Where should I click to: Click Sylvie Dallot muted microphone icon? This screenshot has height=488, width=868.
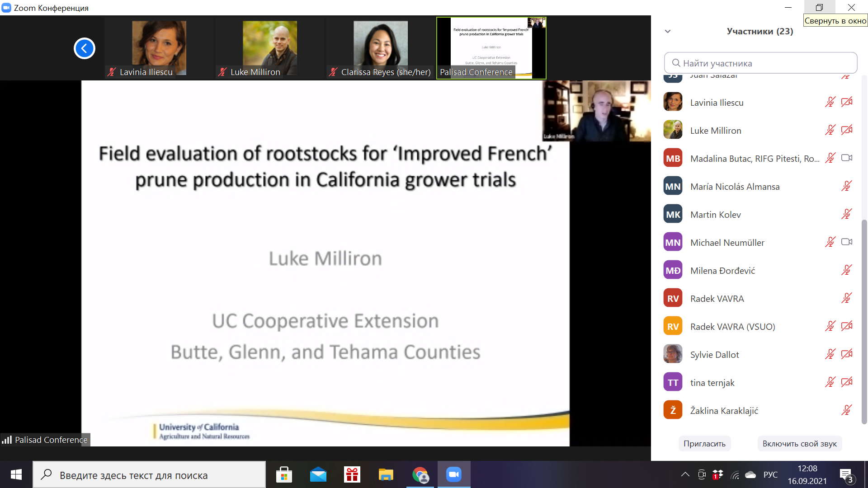point(830,354)
